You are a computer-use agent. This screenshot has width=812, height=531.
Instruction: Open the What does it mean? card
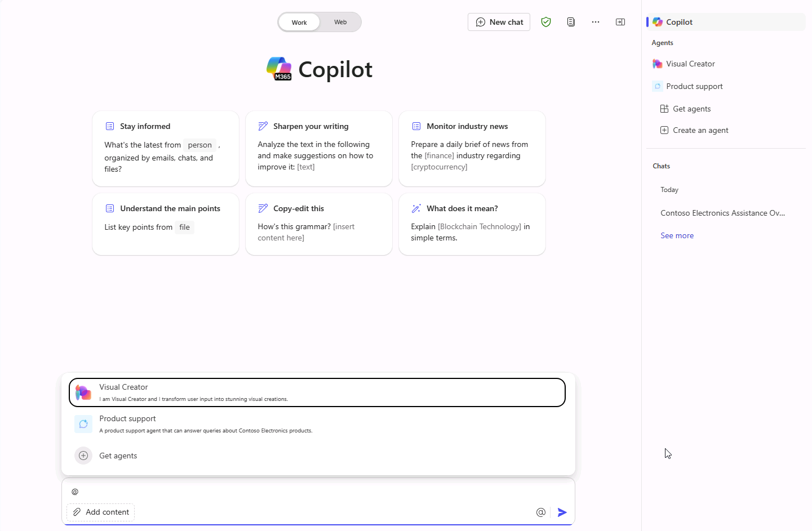coord(472,224)
